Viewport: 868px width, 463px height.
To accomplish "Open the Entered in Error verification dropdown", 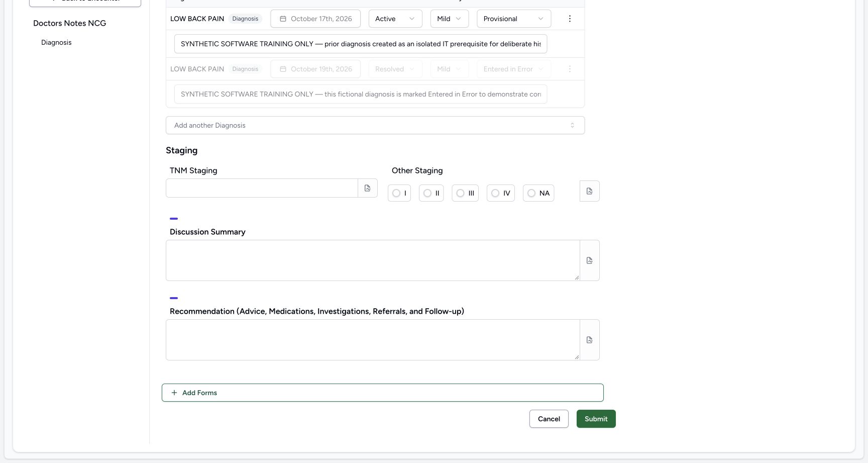I will [514, 69].
